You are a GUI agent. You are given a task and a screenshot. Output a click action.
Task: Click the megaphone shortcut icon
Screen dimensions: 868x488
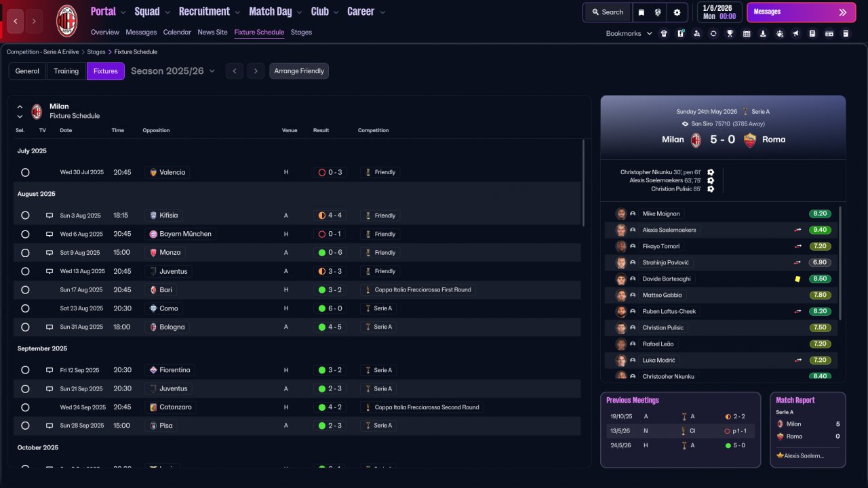pyautogui.click(x=796, y=33)
